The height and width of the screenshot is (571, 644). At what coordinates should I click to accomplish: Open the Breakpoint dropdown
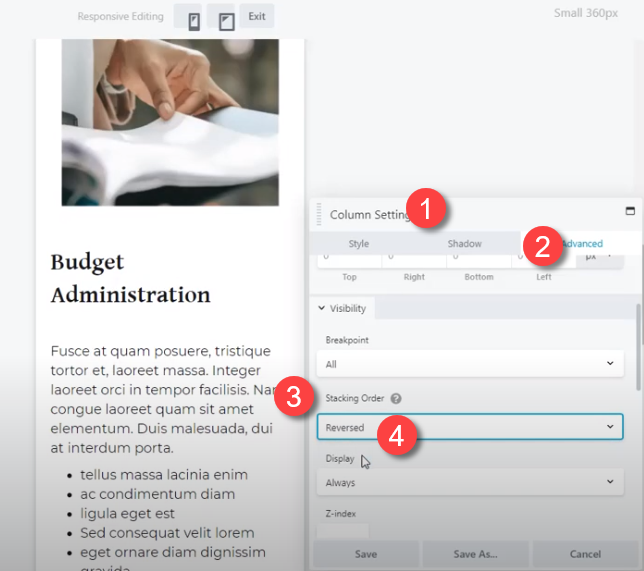470,364
